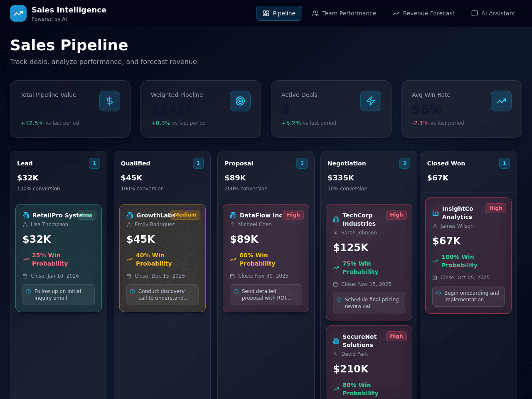Viewport: 532px width, 399px height.
Task: Click the calendar icon beside Close: Nov 15, 2025
Action: pyautogui.click(x=335, y=284)
